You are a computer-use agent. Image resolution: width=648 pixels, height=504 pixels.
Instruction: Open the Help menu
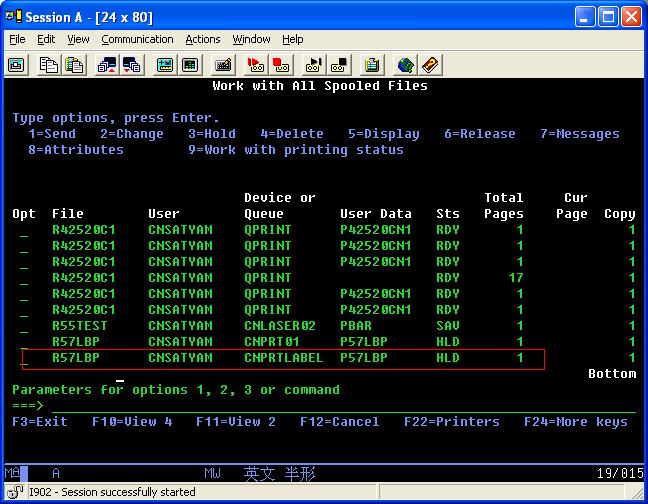pos(293,39)
